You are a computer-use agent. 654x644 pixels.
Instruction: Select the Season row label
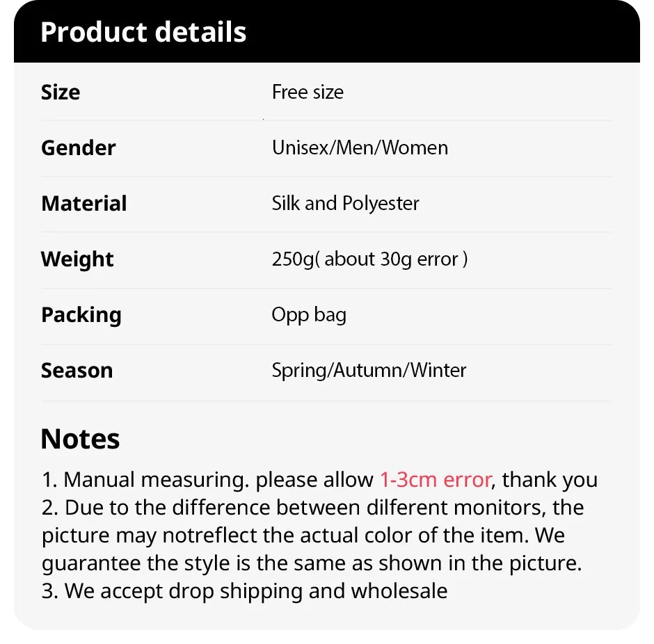pyautogui.click(x=77, y=370)
